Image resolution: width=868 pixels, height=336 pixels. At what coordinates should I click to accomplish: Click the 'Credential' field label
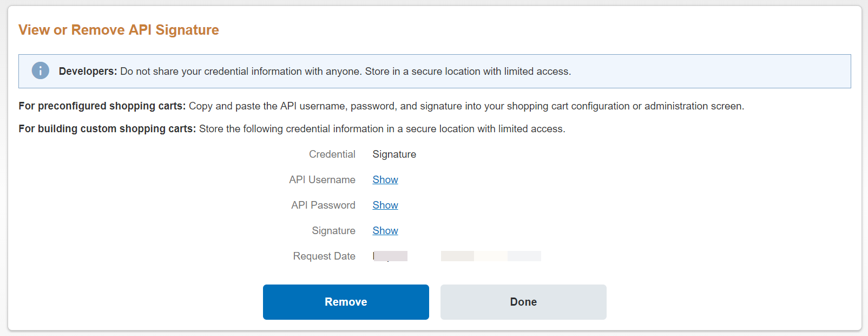pos(332,154)
